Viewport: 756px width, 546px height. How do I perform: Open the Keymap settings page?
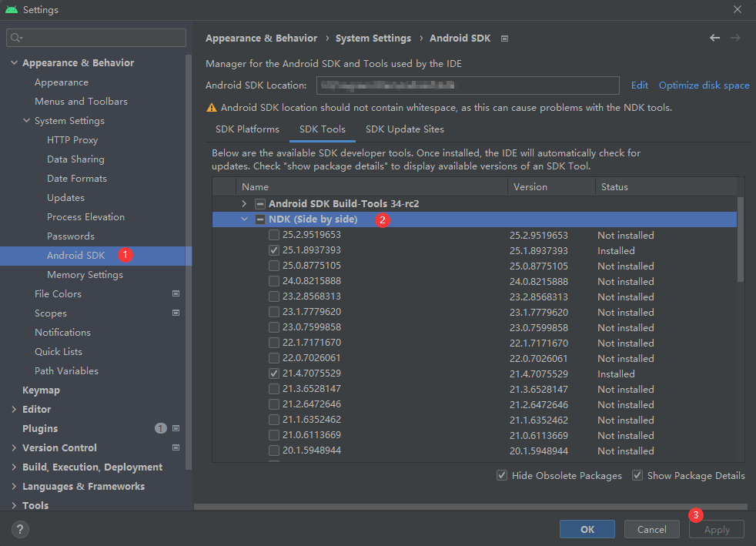41,390
